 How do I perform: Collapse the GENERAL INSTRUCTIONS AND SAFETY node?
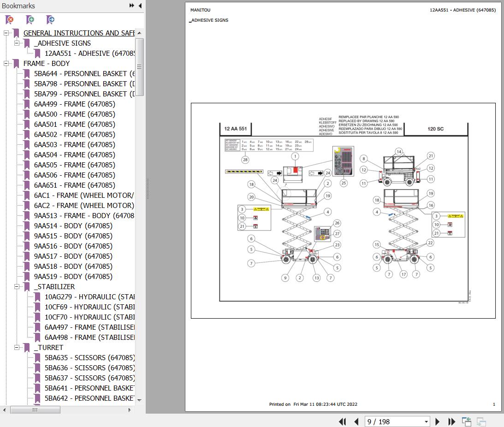[6, 33]
